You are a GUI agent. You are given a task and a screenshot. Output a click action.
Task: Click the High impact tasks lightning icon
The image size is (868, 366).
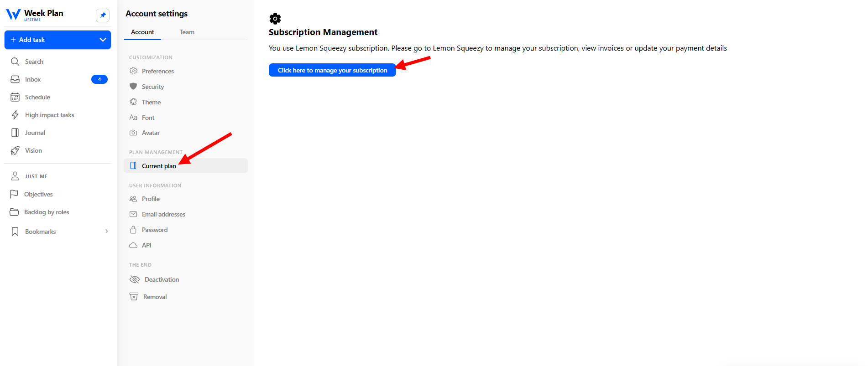point(15,115)
